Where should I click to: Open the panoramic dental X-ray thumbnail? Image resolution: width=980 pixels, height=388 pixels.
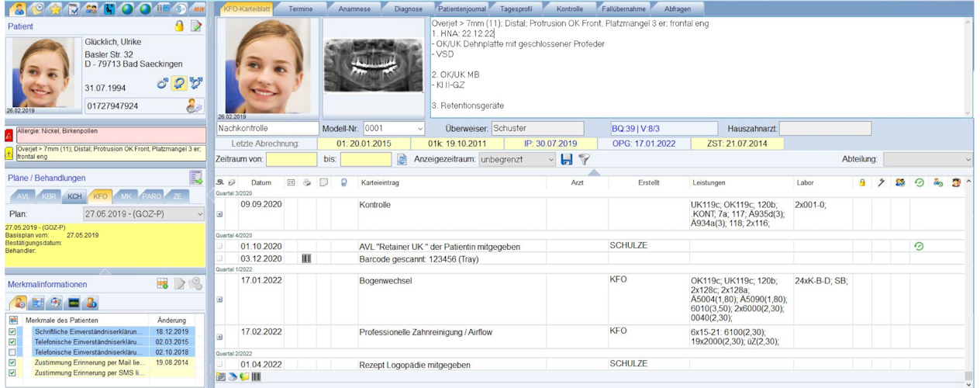click(374, 66)
